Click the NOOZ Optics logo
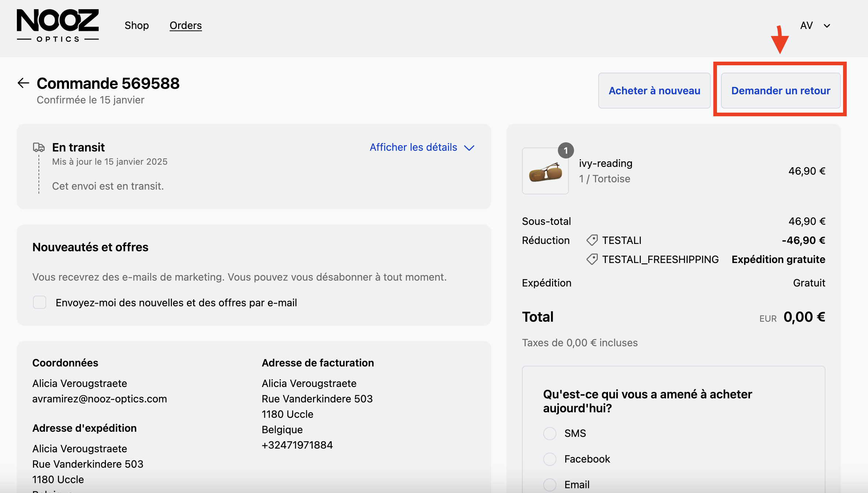 pyautogui.click(x=58, y=25)
